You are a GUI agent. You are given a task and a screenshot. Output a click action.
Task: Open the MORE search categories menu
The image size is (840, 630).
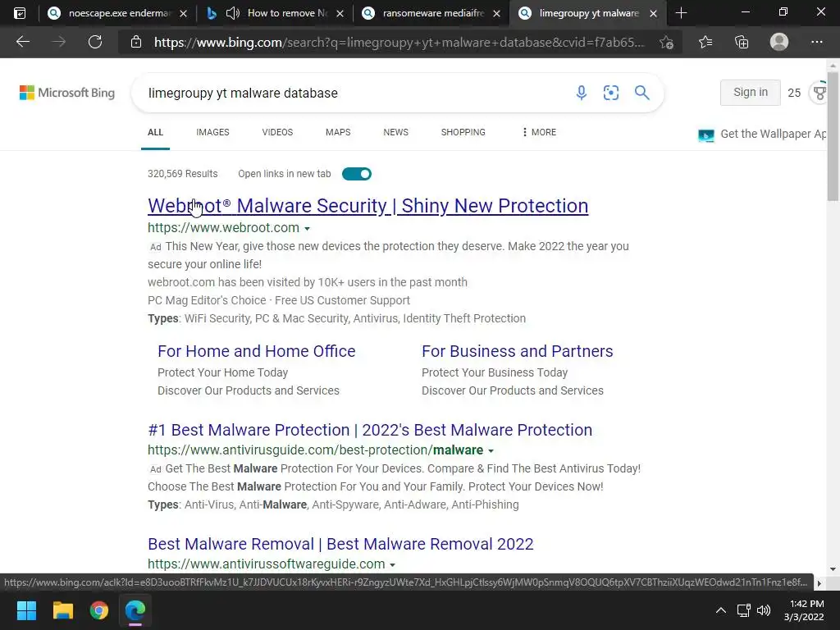[540, 132]
